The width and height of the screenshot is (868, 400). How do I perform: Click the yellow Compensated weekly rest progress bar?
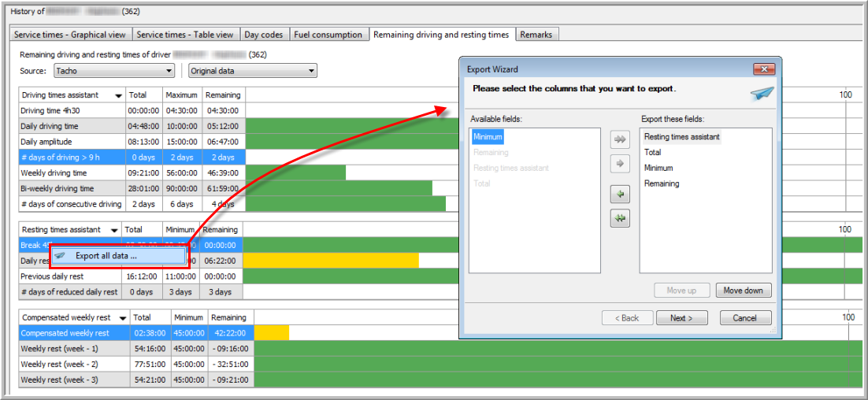pyautogui.click(x=272, y=333)
